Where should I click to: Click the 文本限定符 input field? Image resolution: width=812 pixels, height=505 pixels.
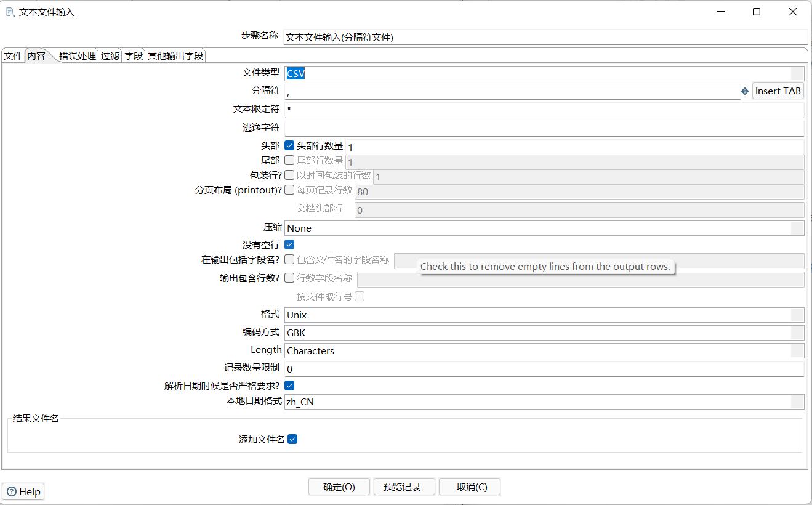pyautogui.click(x=544, y=110)
